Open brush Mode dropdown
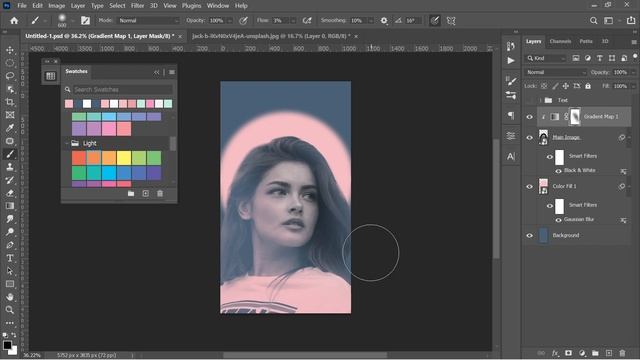This screenshot has height=360, width=640. click(x=149, y=20)
